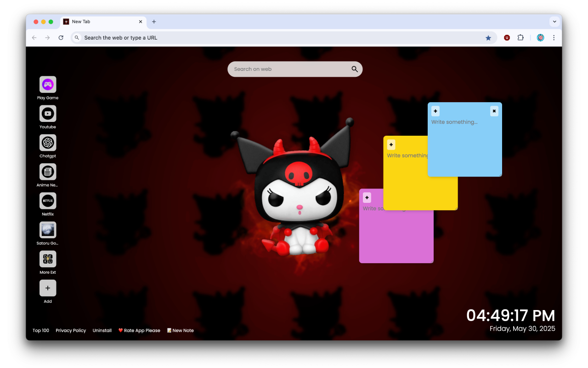Viewport: 588px width, 368px height.
Task: Expand the tab search dropdown
Action: point(554,22)
